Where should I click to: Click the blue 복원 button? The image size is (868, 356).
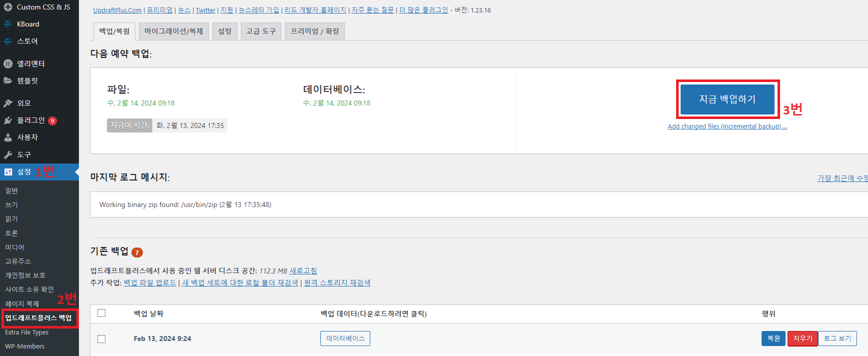pos(774,338)
